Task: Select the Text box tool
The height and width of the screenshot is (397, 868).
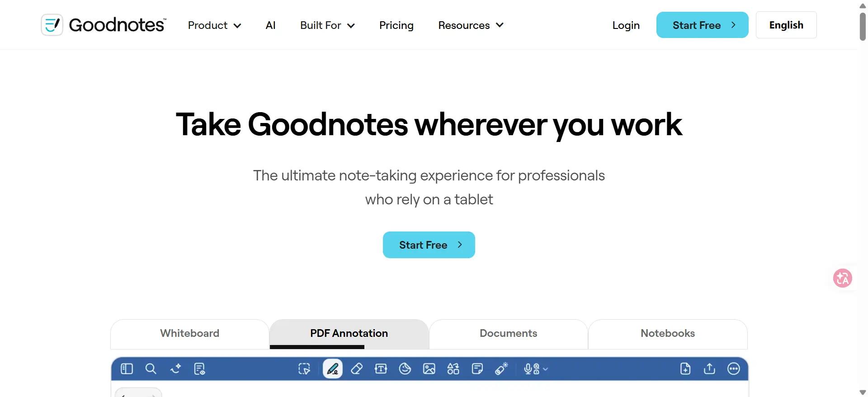Action: coord(381,369)
